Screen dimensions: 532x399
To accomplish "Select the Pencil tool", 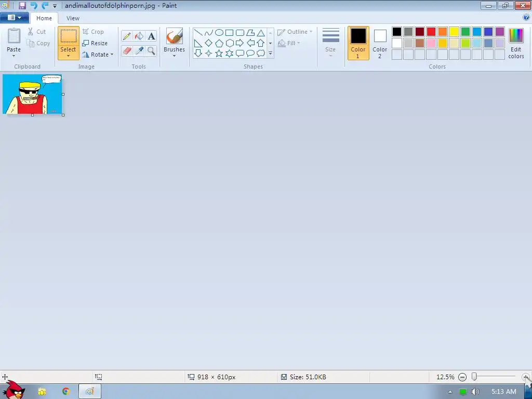I will pyautogui.click(x=127, y=36).
